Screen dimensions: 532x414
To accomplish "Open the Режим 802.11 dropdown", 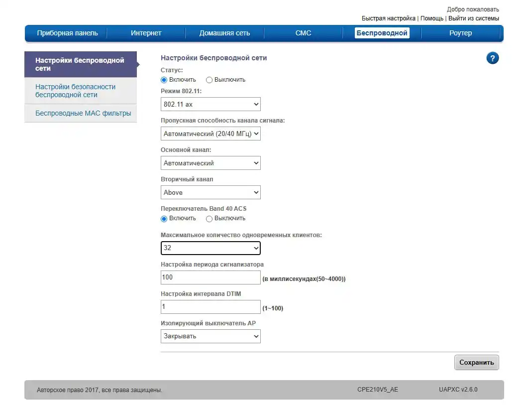I will click(x=211, y=104).
